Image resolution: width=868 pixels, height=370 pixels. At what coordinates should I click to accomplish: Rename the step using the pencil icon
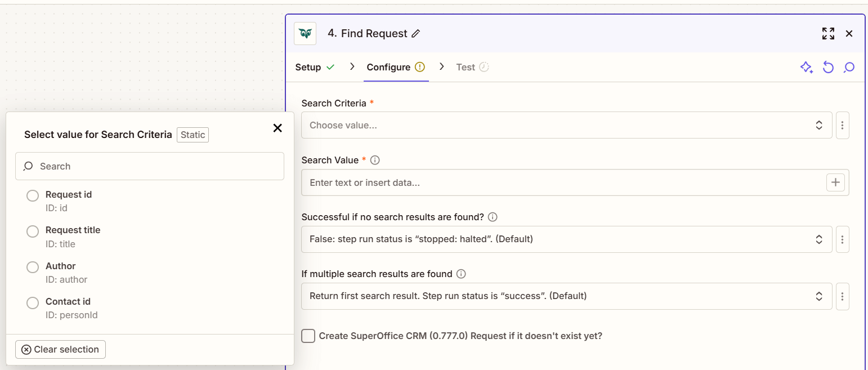pyautogui.click(x=416, y=33)
